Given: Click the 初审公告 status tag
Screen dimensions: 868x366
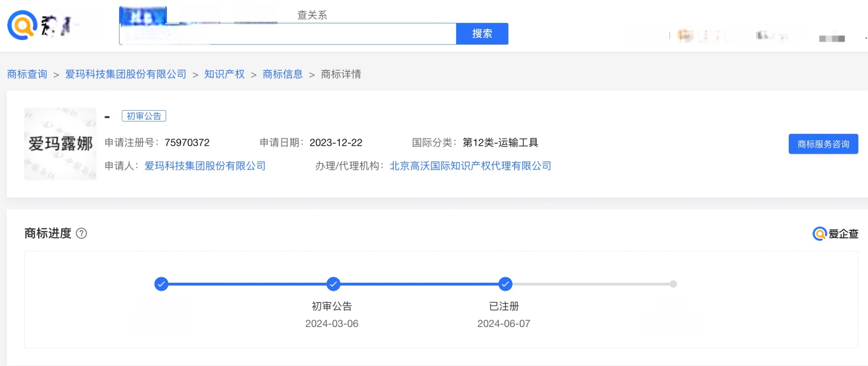Looking at the screenshot, I should tap(144, 116).
